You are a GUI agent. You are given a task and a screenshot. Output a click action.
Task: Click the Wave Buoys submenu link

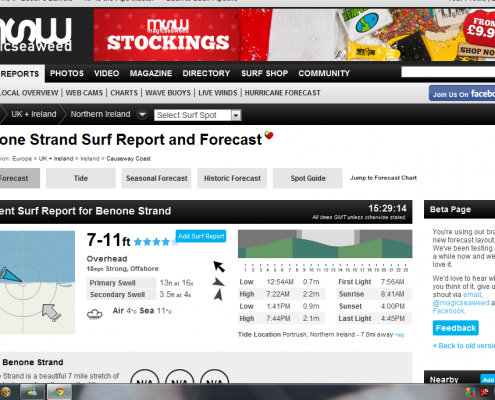coord(168,93)
